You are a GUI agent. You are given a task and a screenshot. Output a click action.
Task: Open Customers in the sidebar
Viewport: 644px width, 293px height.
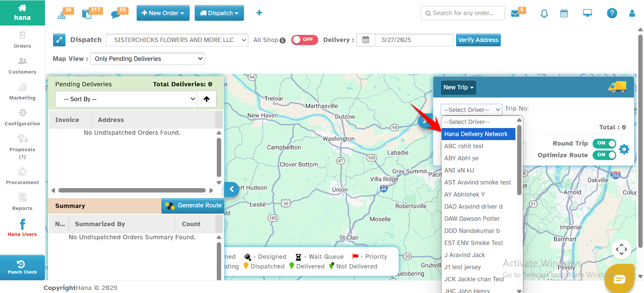click(22, 66)
